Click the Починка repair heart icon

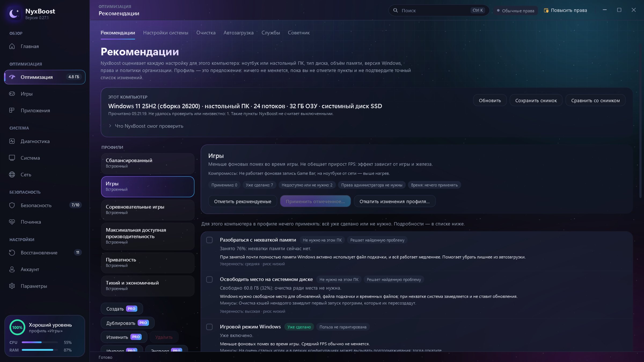(x=12, y=222)
